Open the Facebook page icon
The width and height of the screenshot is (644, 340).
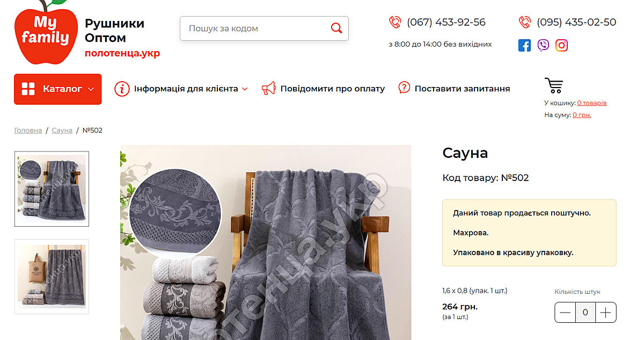pos(524,45)
